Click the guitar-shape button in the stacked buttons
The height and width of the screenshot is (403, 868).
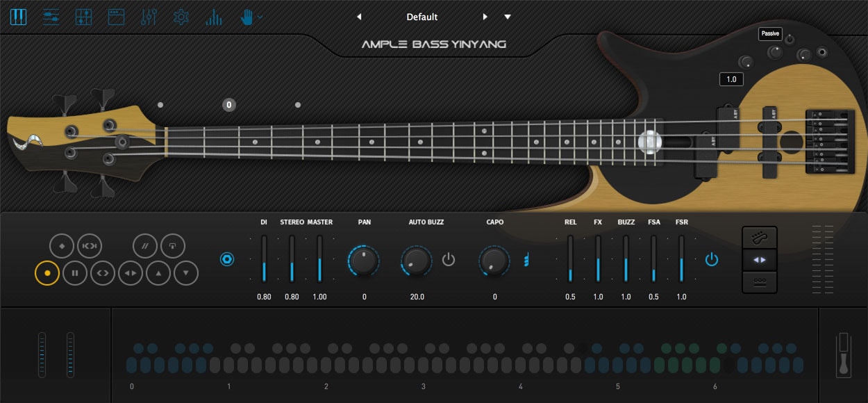[x=760, y=238]
